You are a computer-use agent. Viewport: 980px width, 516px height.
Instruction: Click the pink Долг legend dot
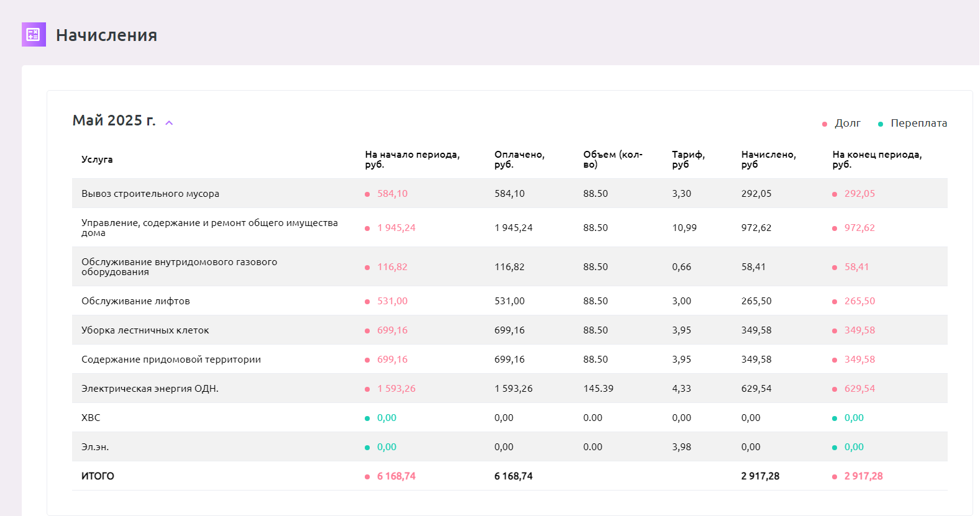point(825,124)
